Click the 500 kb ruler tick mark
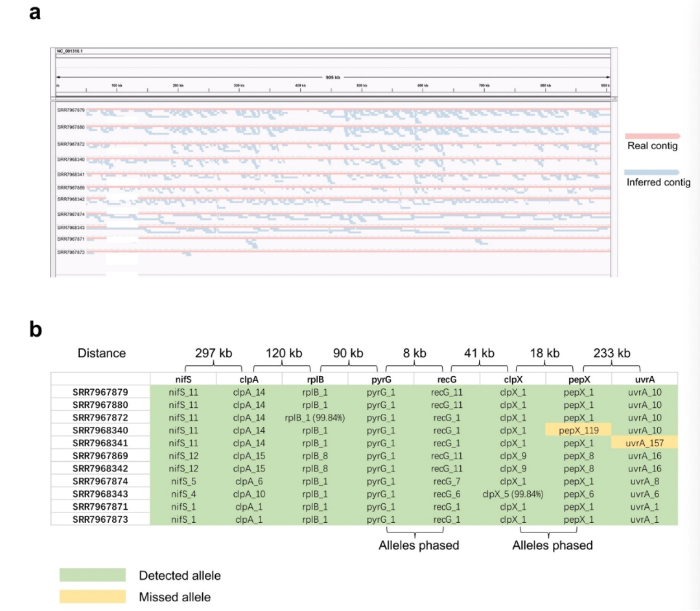 coord(362,90)
